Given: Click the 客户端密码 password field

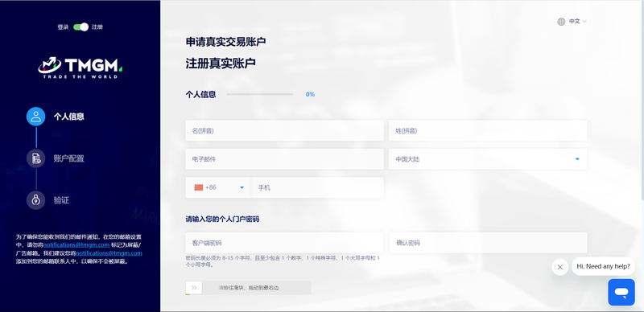Looking at the screenshot, I should coord(284,243).
